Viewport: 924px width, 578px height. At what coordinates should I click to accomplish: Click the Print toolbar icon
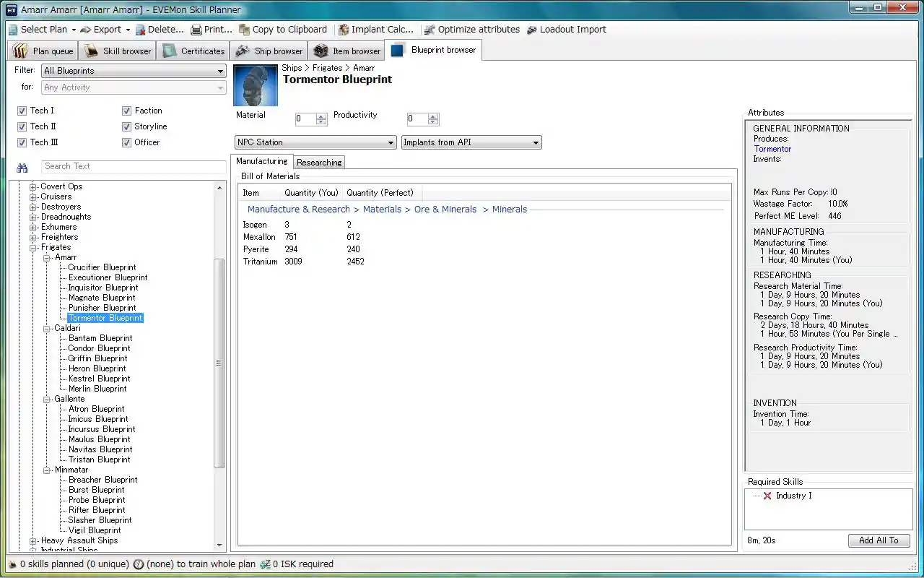click(x=196, y=30)
